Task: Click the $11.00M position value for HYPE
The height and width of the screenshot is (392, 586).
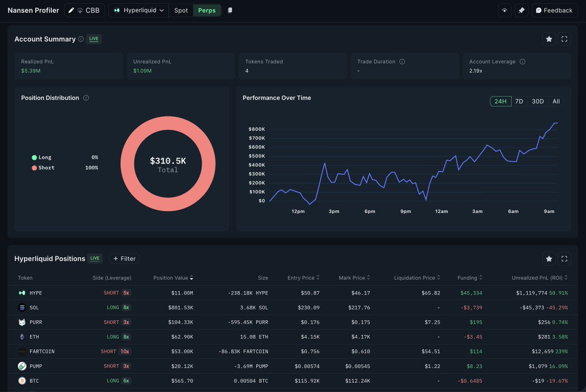Action: (182, 293)
